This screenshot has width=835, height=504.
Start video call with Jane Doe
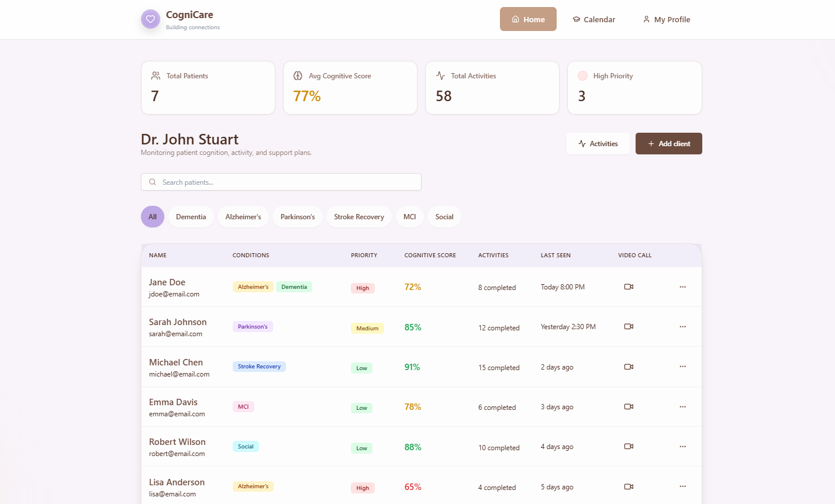(x=629, y=287)
